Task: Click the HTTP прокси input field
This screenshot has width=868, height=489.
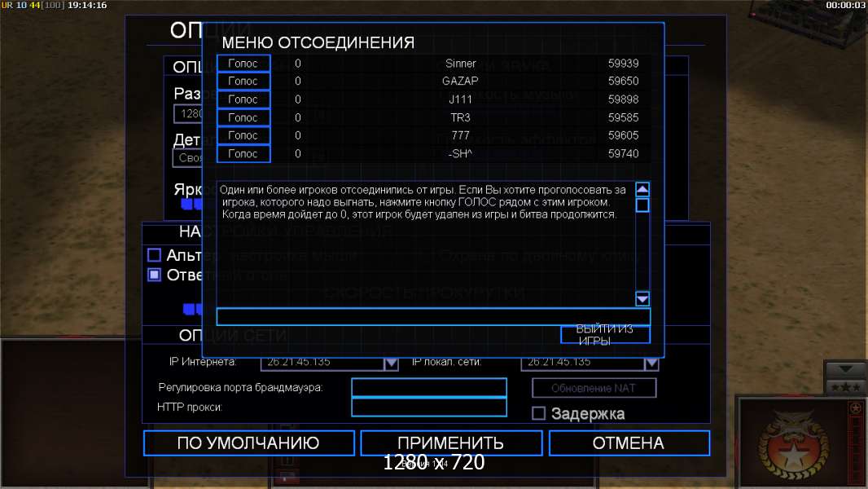Action: 429,407
